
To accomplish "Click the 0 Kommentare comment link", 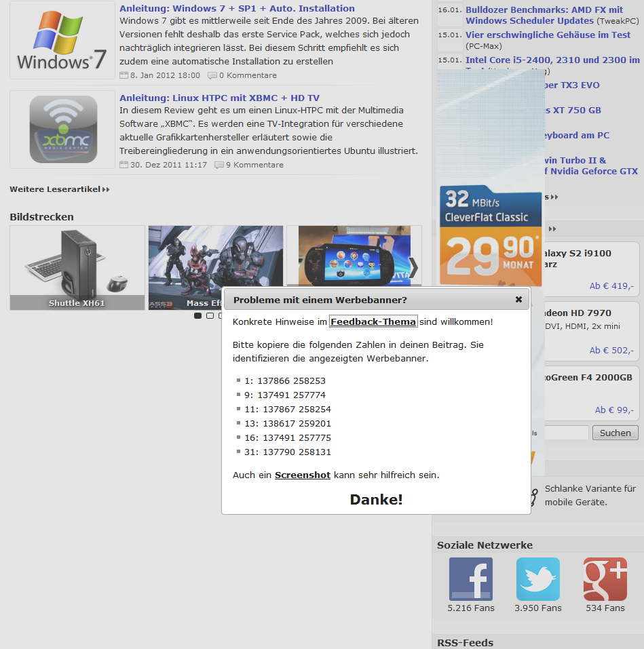I will coord(248,75).
